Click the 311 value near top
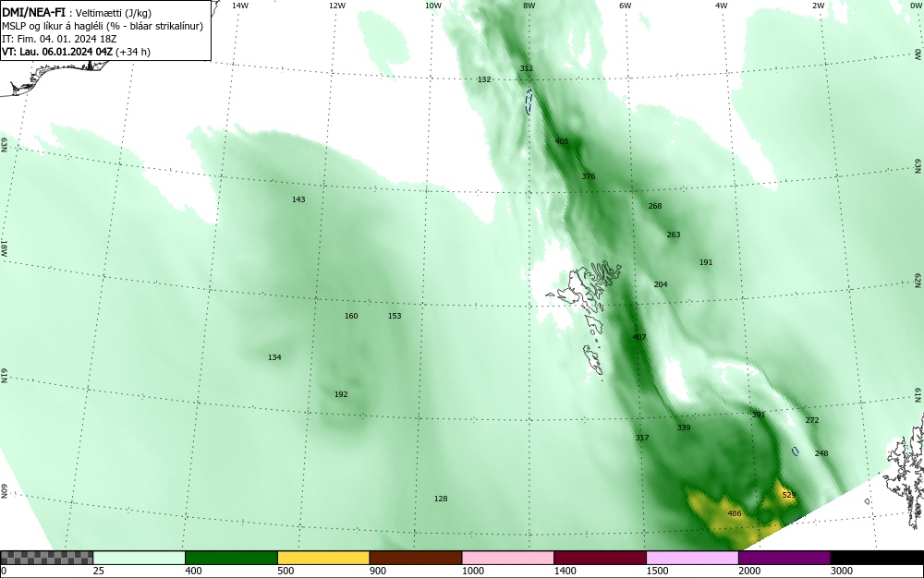 (527, 68)
